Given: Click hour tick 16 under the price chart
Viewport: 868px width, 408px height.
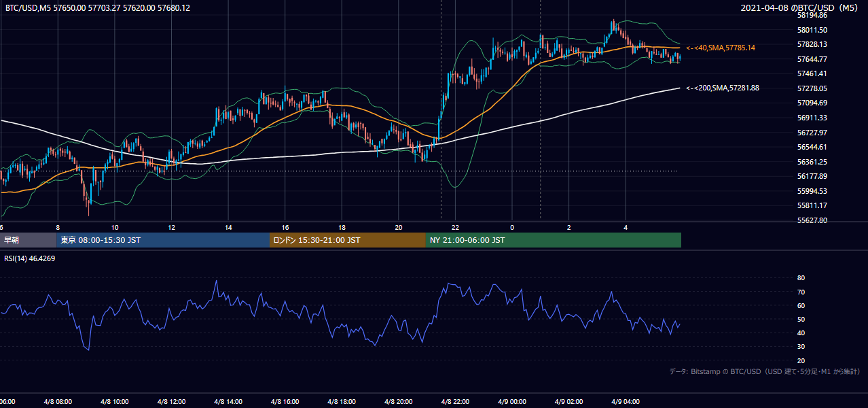Looking at the screenshot, I should 285,227.
